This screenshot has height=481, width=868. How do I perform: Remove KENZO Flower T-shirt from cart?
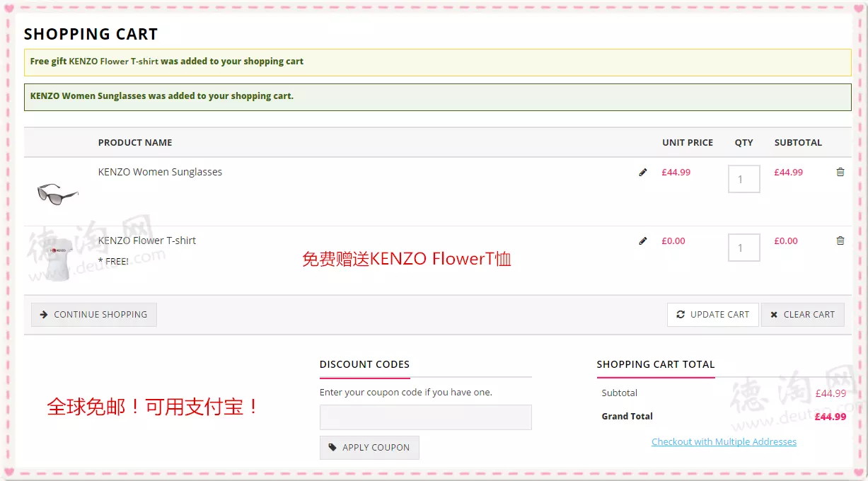coord(840,240)
